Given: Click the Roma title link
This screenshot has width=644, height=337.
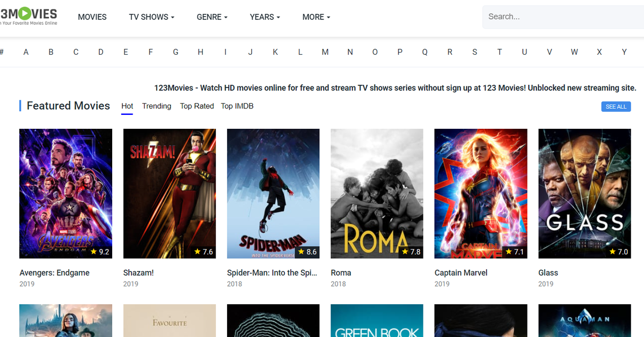Looking at the screenshot, I should (341, 273).
